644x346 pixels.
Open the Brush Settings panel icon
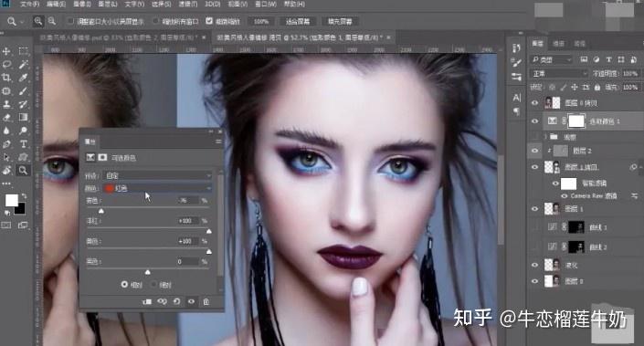click(x=517, y=62)
